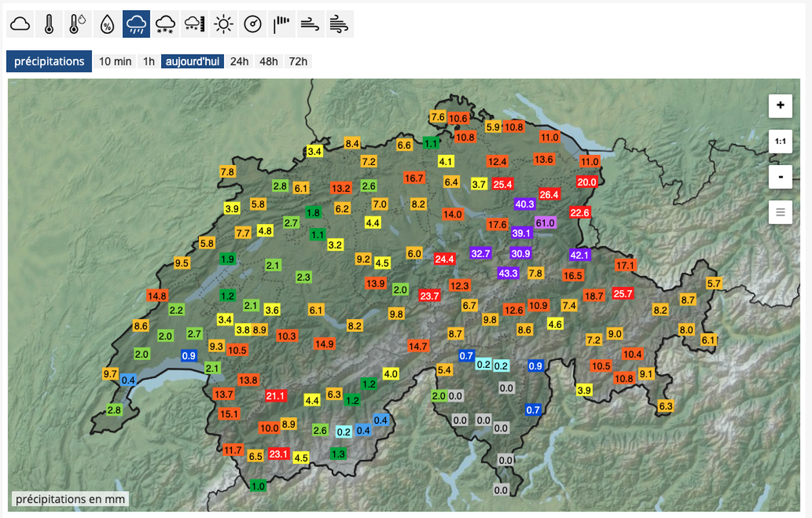This screenshot has width=812, height=518.
Task: Click the 5.7 station value
Action: click(714, 283)
